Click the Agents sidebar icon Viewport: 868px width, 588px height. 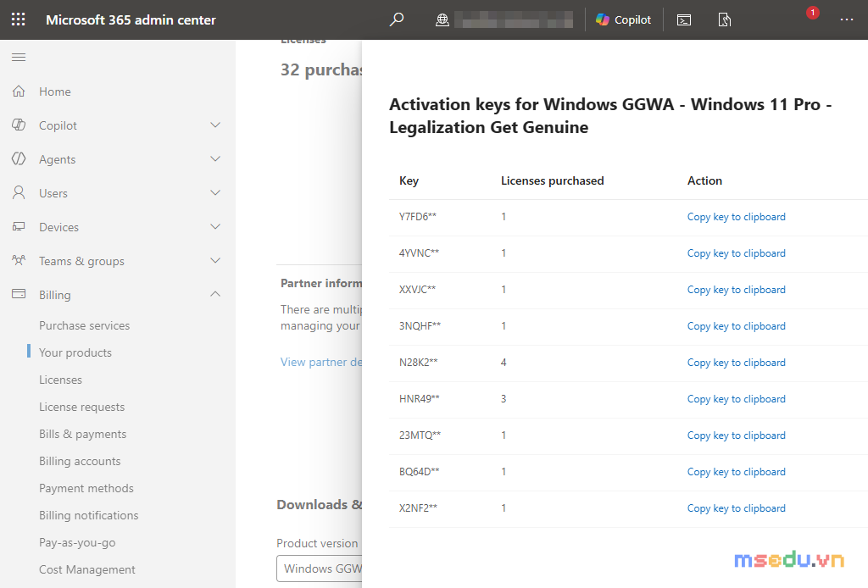point(19,158)
